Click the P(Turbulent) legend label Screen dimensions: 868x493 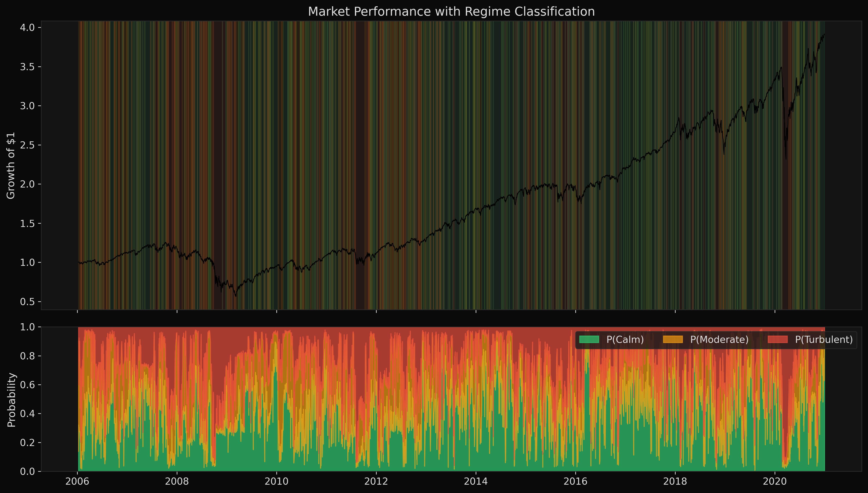[824, 340]
